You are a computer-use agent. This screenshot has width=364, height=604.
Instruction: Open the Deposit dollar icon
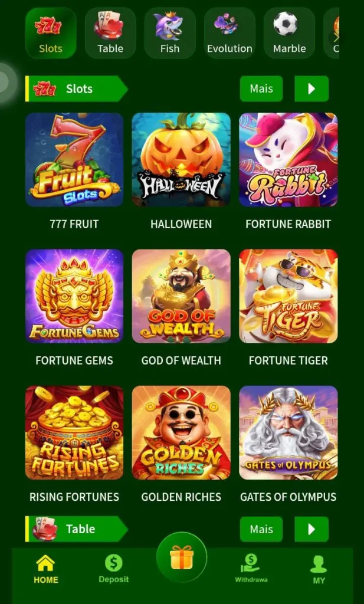pyautogui.click(x=114, y=563)
